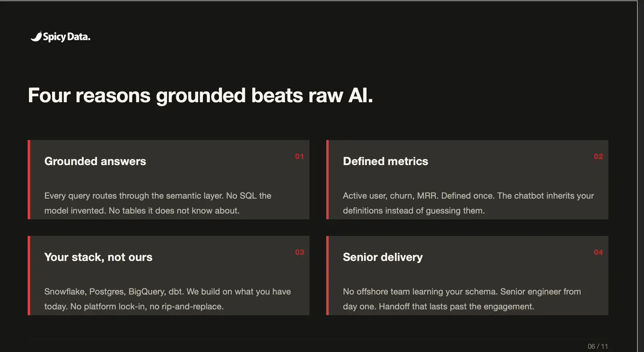Click the Snowflake, Postgres, BigQuery description text
This screenshot has width=644, height=352.
167,299
